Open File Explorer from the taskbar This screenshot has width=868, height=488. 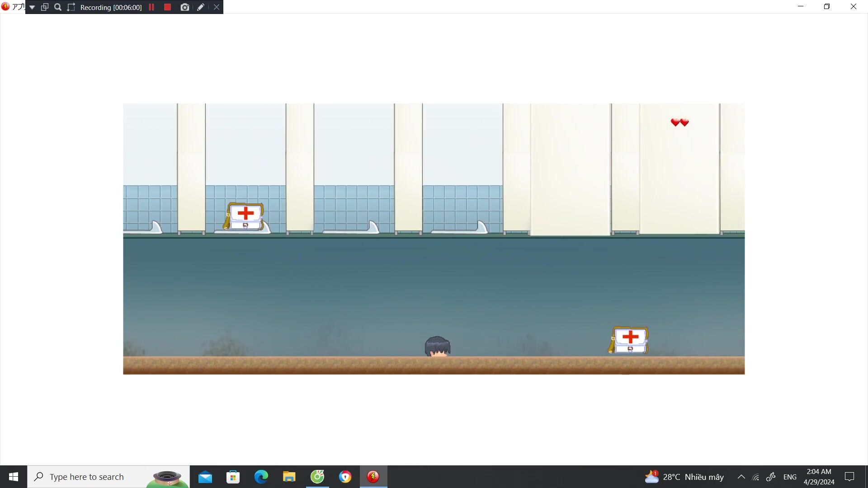click(x=289, y=477)
